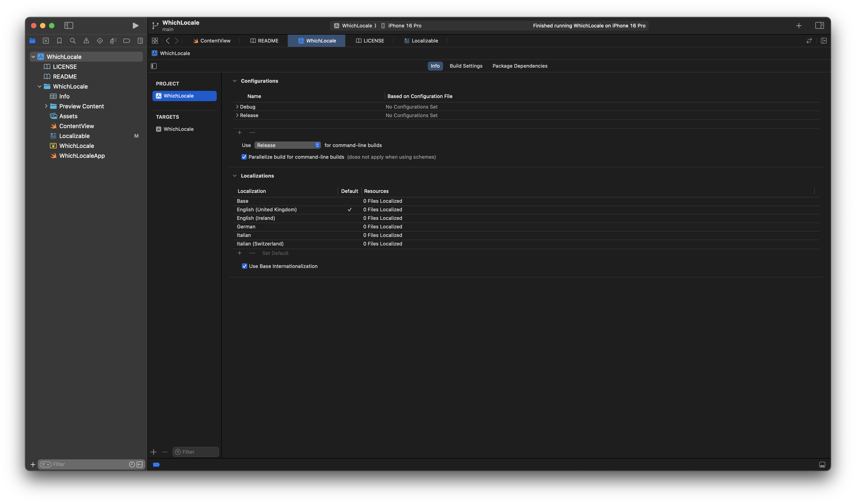856x504 pixels.
Task: Select the German localization row
Action: tap(526, 227)
